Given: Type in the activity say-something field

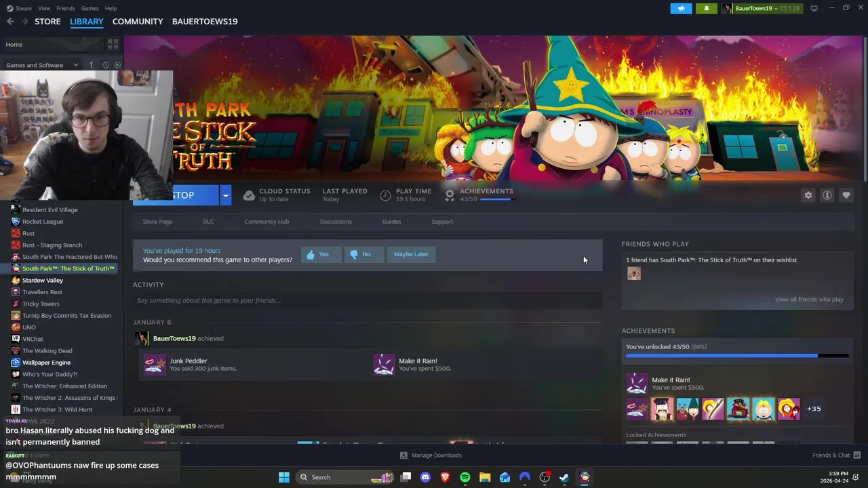Looking at the screenshot, I should tap(368, 300).
